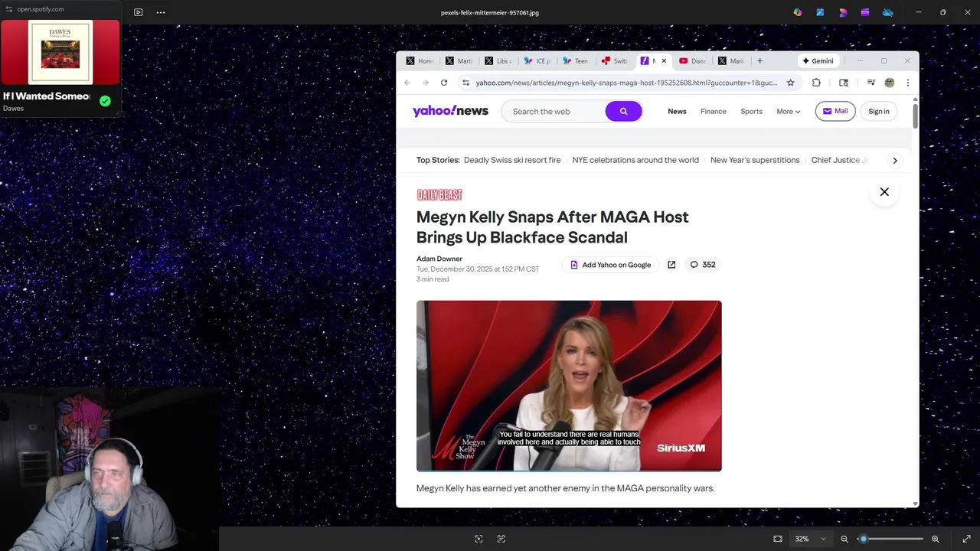Click the green saved checkmark in Spotify
980x551 pixels.
point(105,101)
